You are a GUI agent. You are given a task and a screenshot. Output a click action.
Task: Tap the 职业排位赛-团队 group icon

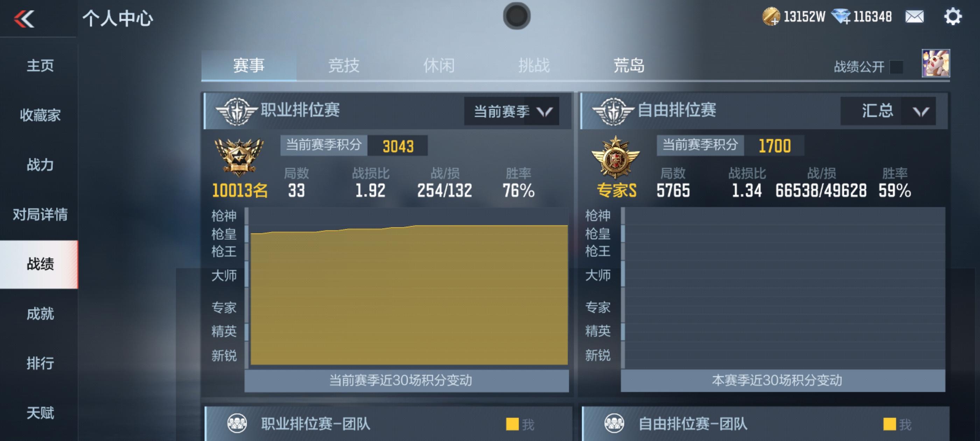237,423
